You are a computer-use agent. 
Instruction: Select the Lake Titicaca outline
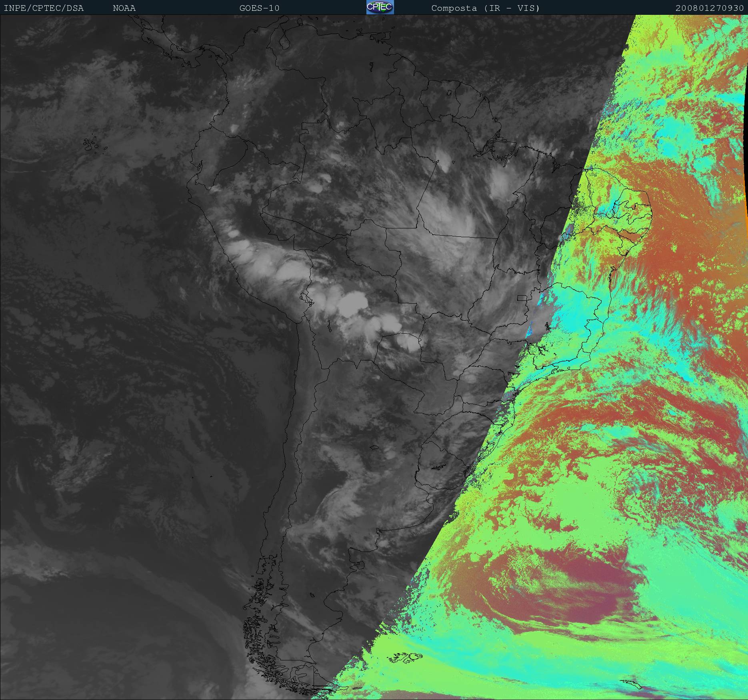307,298
